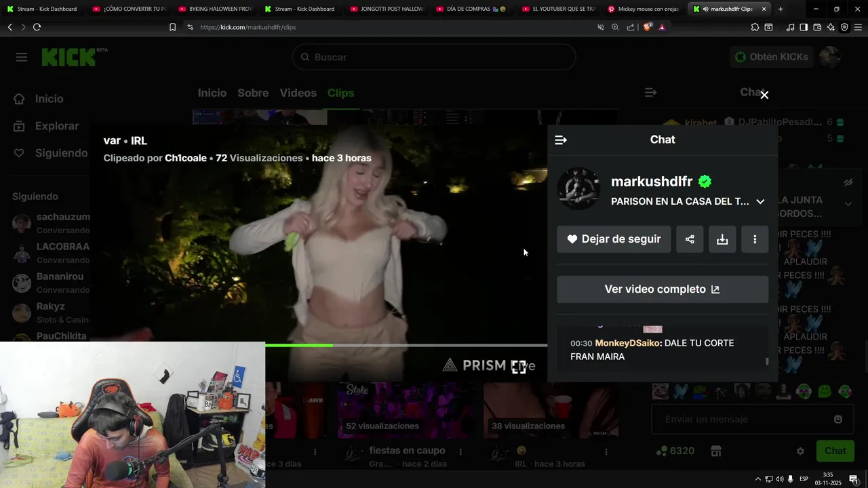
Task: Reload the page
Action: [37, 27]
